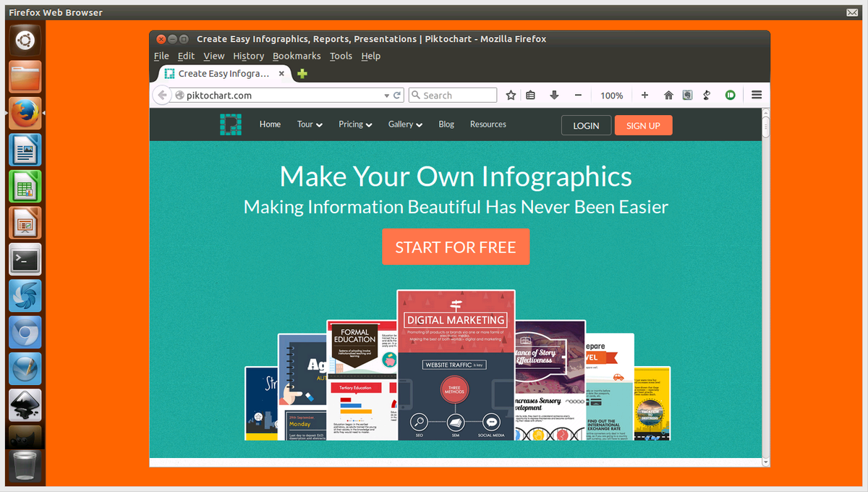Expand the Gallery dropdown menu
The height and width of the screenshot is (492, 868).
coord(405,124)
